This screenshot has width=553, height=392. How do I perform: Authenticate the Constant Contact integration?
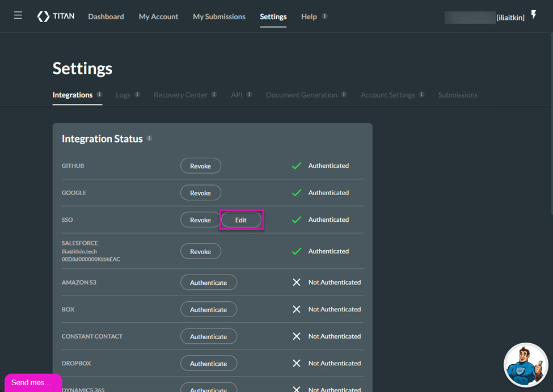point(209,336)
